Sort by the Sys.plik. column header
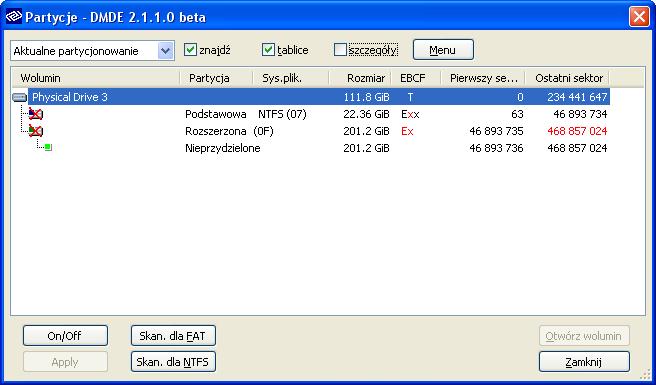This screenshot has height=385, width=656. coord(291,78)
